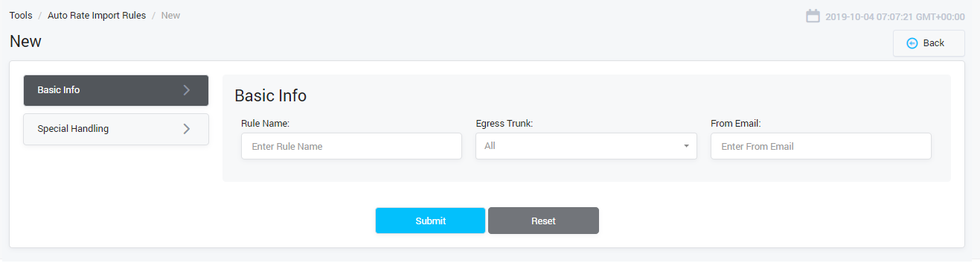The height and width of the screenshot is (269, 980).
Task: Click the From Email label
Action: point(735,124)
